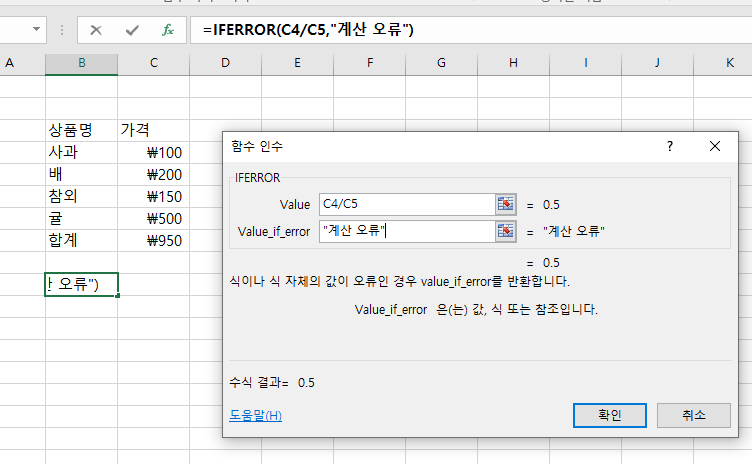Open the Name Box dropdown arrow
The image size is (752, 464).
tap(37, 30)
